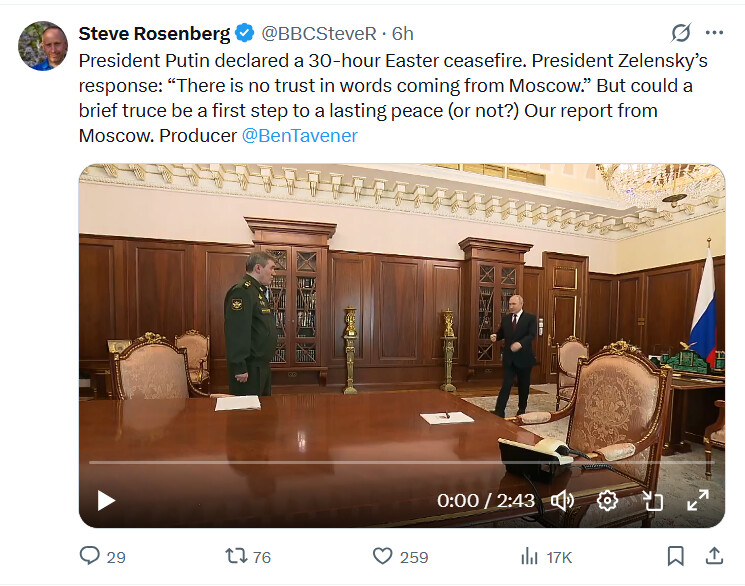This screenshot has height=586, width=745.
Task: Click the video progress bar
Action: pyautogui.click(x=401, y=462)
